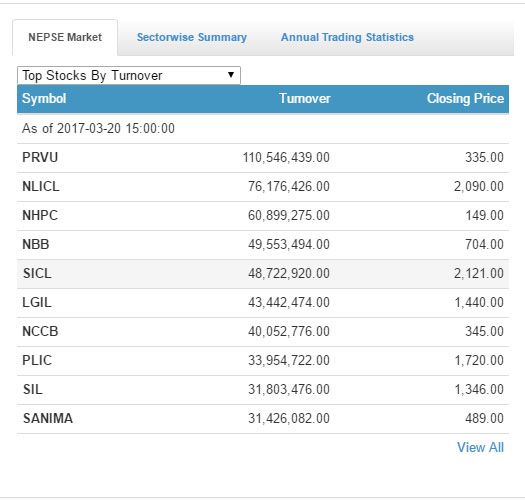Select the highlighted SICL row
Screen dimensions: 525x500
263,274
